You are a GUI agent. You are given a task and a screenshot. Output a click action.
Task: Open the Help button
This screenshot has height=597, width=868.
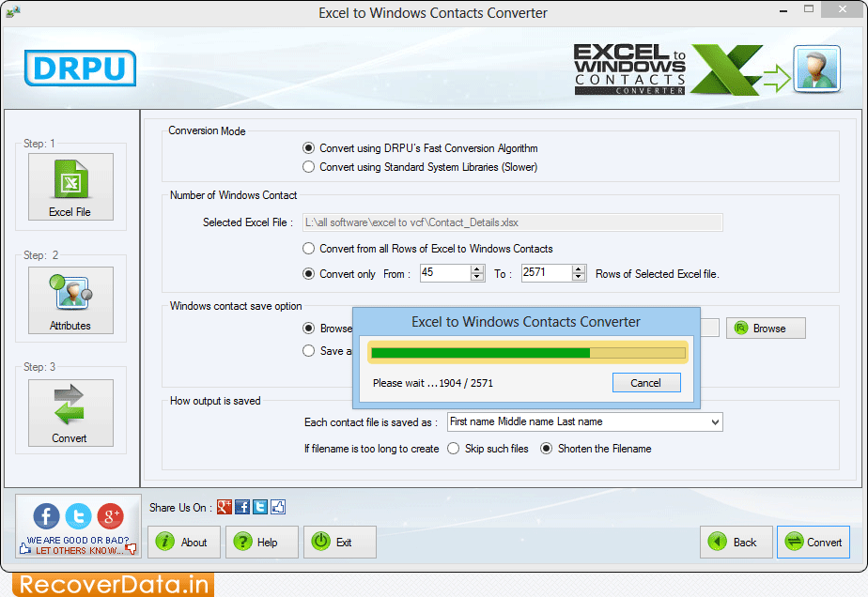(x=262, y=543)
